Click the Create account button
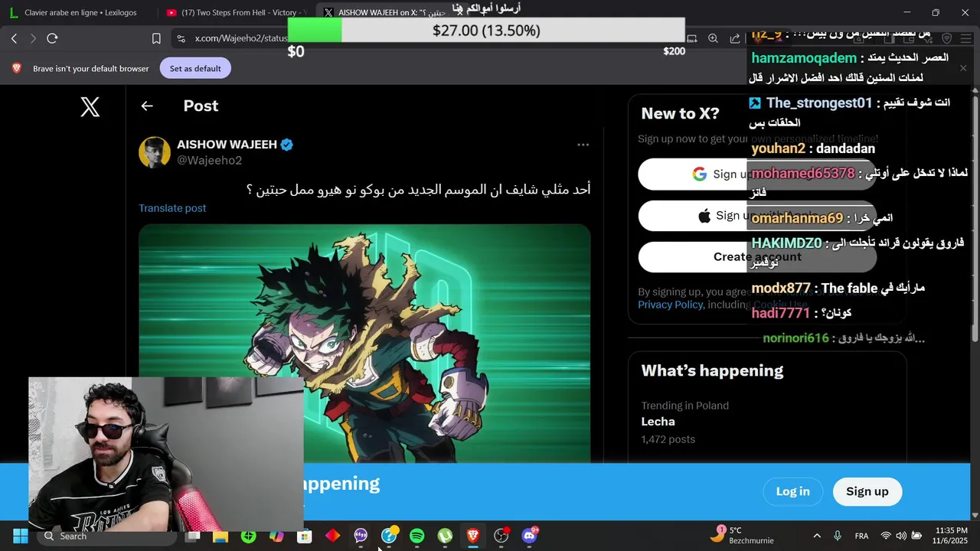Viewport: 980px width, 551px height. (x=757, y=257)
